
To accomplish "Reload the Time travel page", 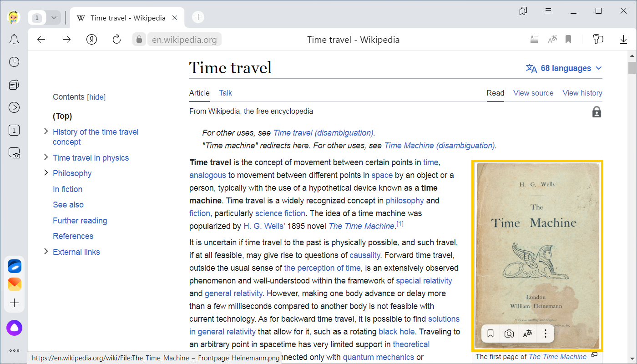I will 116,40.
